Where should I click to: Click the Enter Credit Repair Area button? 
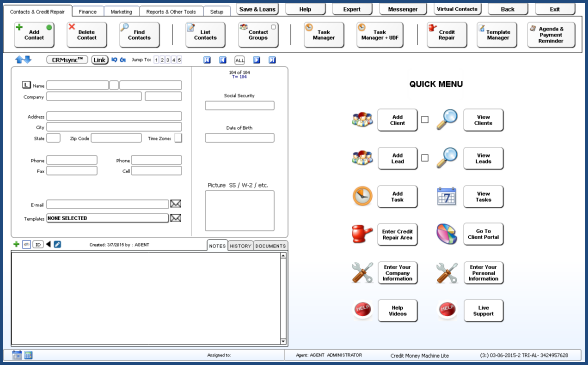[x=397, y=234]
